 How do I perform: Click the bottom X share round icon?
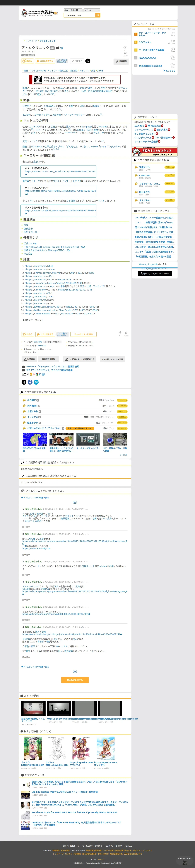click(x=24, y=382)
